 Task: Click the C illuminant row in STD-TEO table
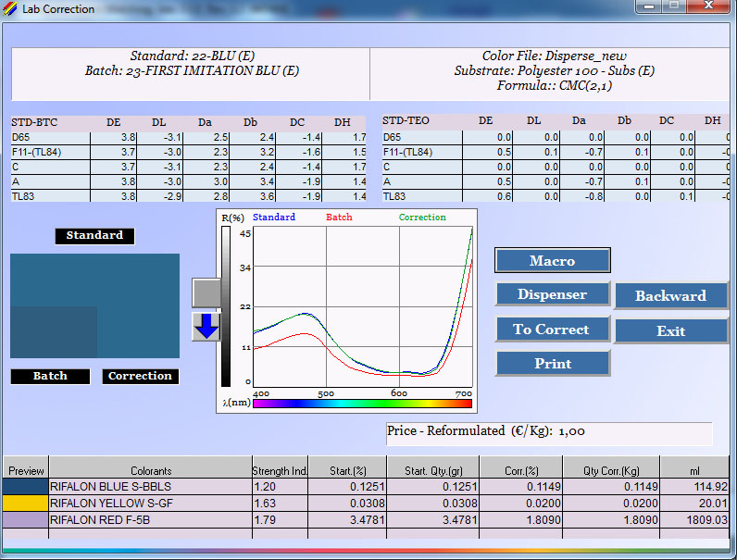(556, 167)
